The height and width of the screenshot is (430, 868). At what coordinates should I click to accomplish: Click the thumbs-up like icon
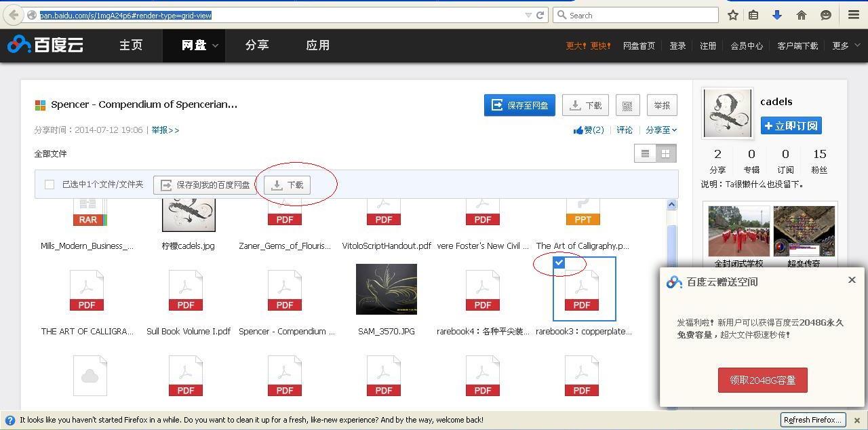click(x=578, y=130)
